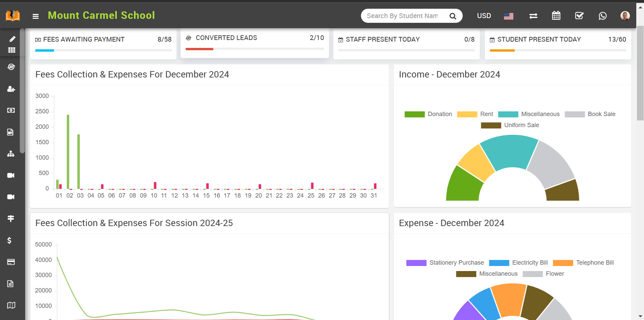Image resolution: width=644 pixels, height=320 pixels.
Task: Toggle Uniform Sale legend entry
Action: coord(510,125)
